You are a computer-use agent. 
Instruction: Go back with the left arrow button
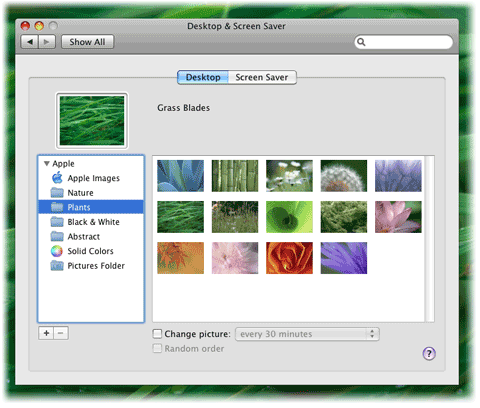[30, 42]
